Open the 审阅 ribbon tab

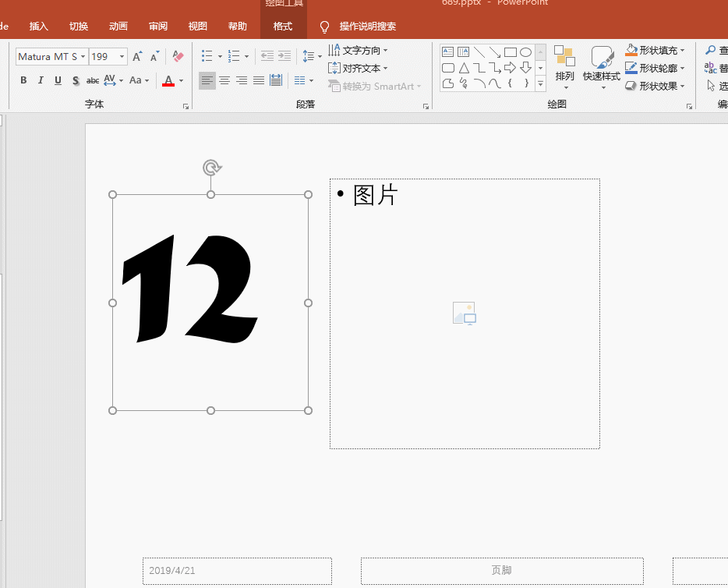[x=158, y=27]
